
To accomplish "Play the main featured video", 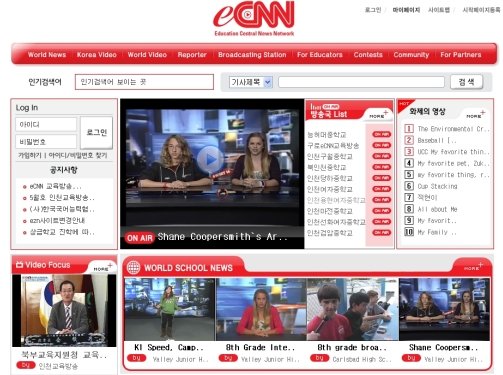I will 210,159.
